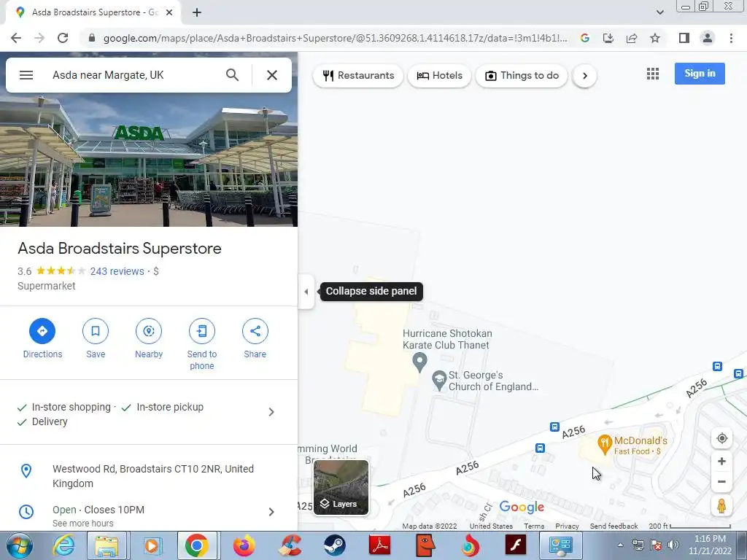Click the Chrome share page icon
747x560 pixels.
pyautogui.click(x=632, y=38)
